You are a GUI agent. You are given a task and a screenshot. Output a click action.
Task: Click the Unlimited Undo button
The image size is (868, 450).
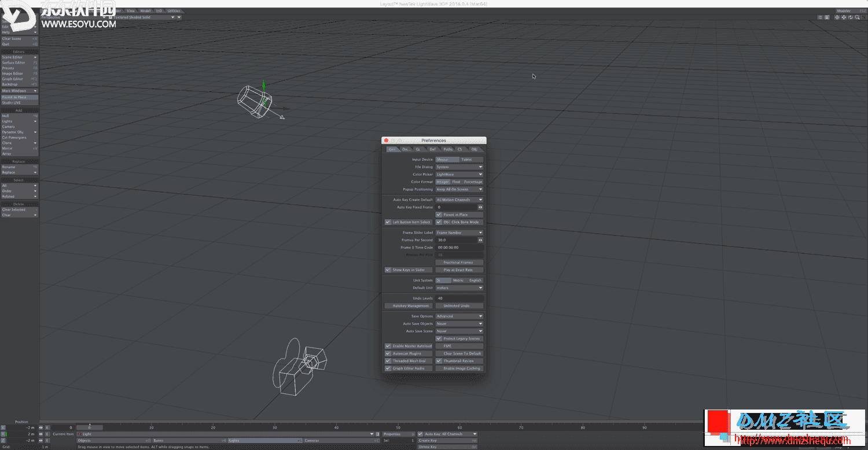click(459, 306)
